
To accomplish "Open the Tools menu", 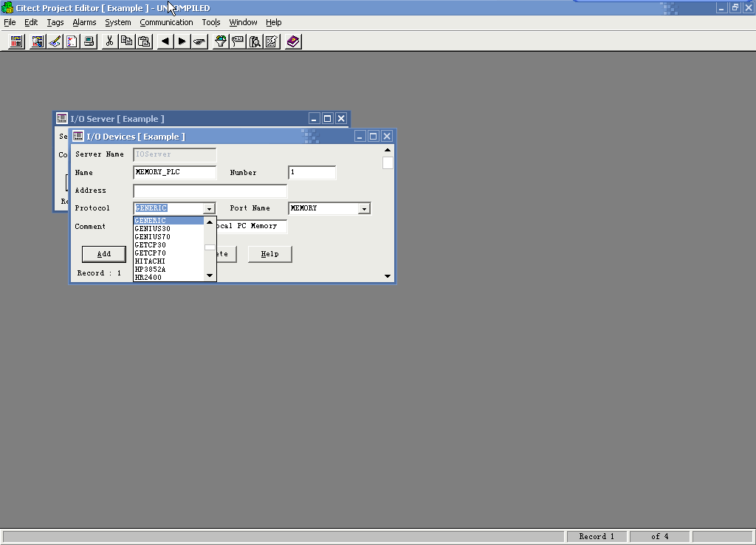I will pyautogui.click(x=210, y=22).
